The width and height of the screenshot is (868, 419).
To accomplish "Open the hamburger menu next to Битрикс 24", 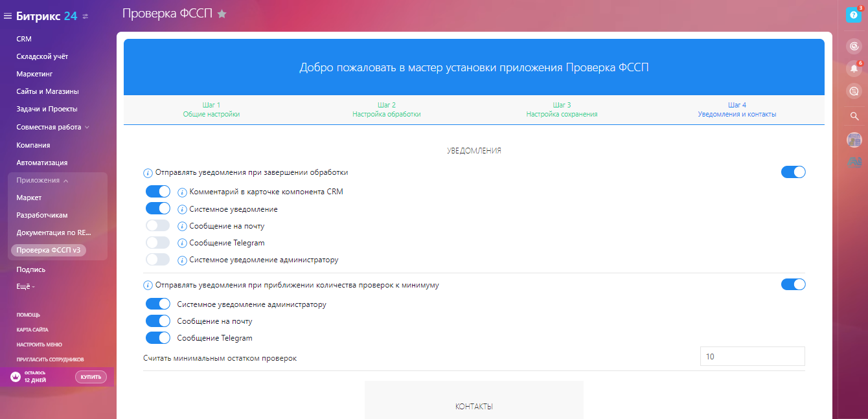I will [8, 16].
